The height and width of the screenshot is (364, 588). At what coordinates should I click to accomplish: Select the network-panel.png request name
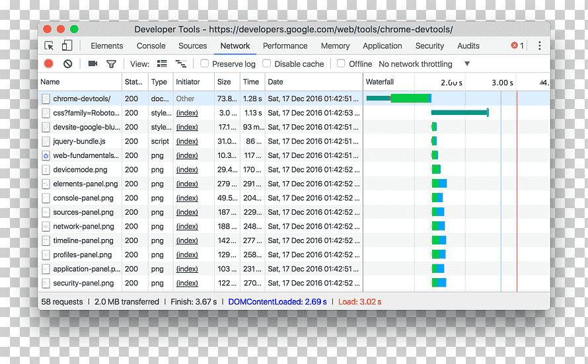pos(84,227)
